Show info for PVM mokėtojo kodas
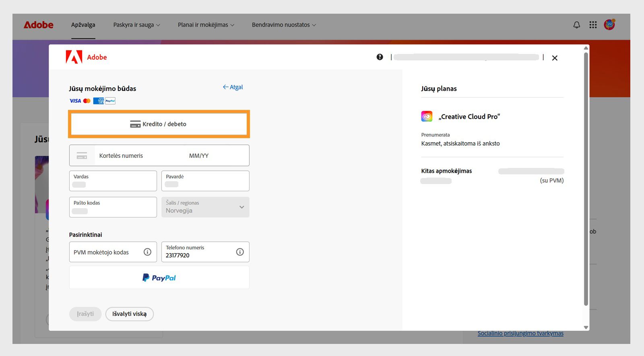644x356 pixels. tap(147, 252)
